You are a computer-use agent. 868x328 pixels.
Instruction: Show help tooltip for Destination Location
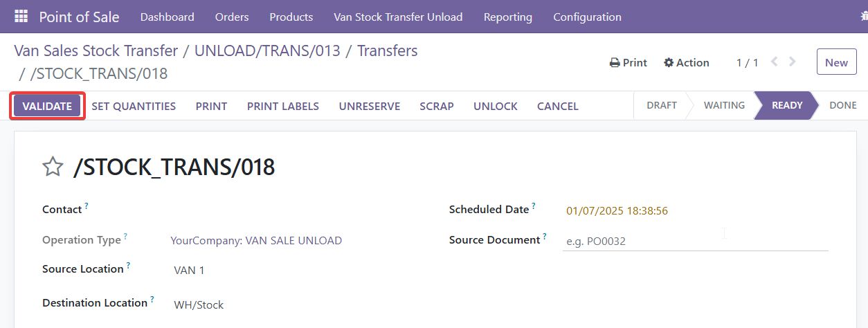[152, 300]
